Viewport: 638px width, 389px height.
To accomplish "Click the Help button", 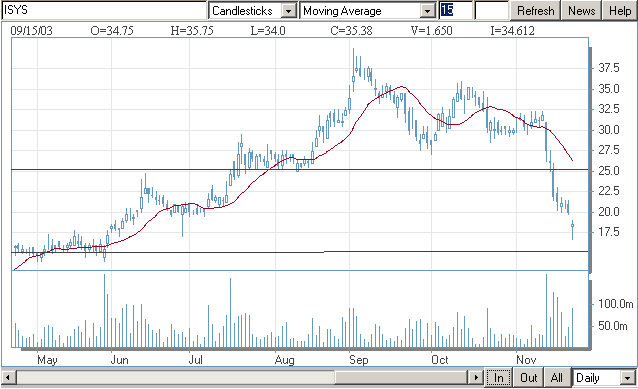I will click(x=620, y=11).
